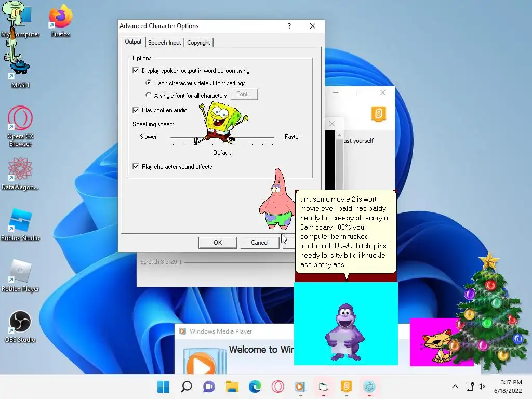Click the orange cat agent character
532x399 pixels.
tap(436, 346)
